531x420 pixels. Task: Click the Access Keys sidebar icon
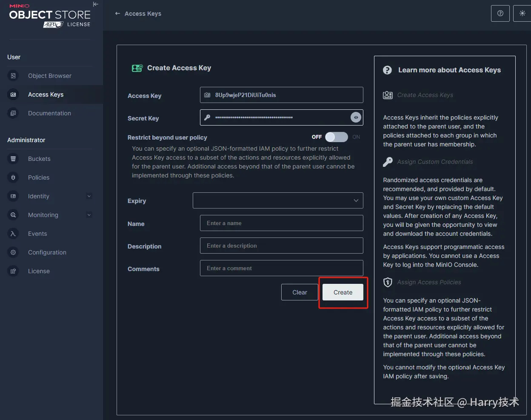[13, 94]
